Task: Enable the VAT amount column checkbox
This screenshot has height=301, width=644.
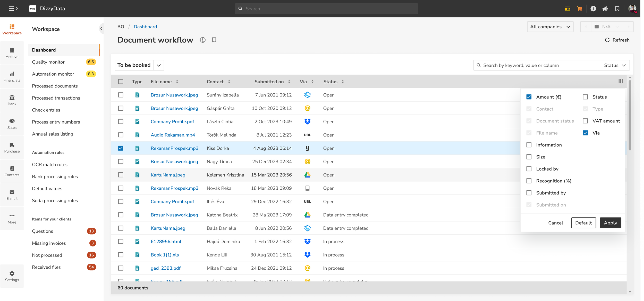Action: (585, 121)
